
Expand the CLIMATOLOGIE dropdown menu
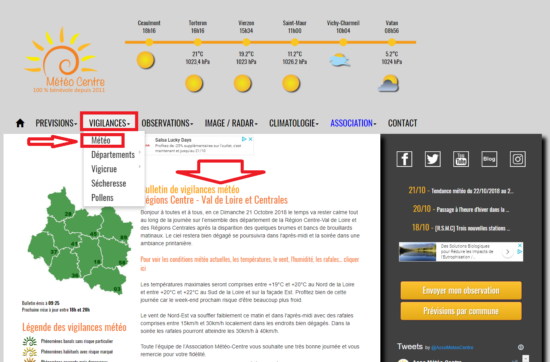tap(294, 123)
